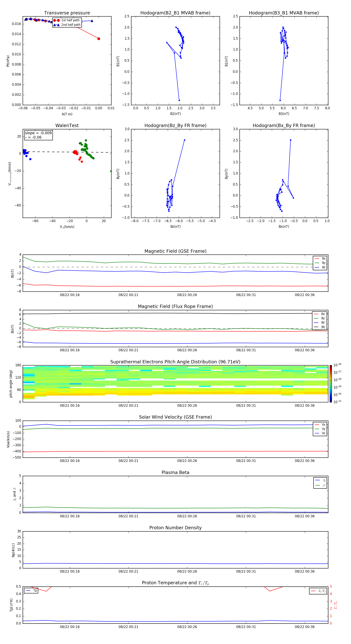
Task: Click the 'Vz' velocity legend entry
Action: tap(320, 433)
